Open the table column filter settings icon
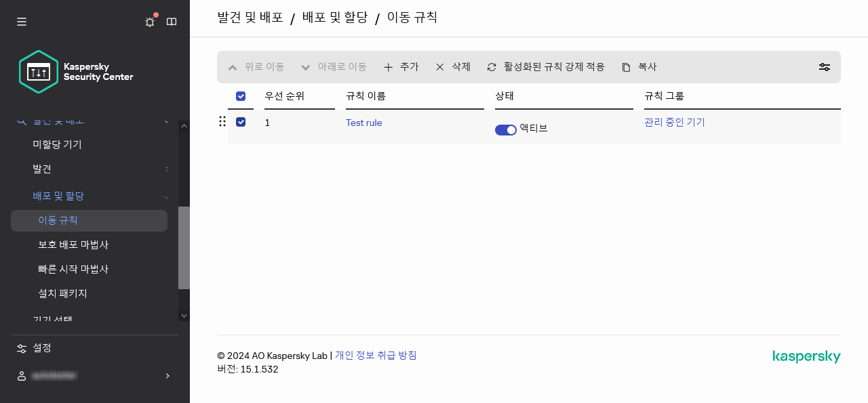 tap(824, 67)
